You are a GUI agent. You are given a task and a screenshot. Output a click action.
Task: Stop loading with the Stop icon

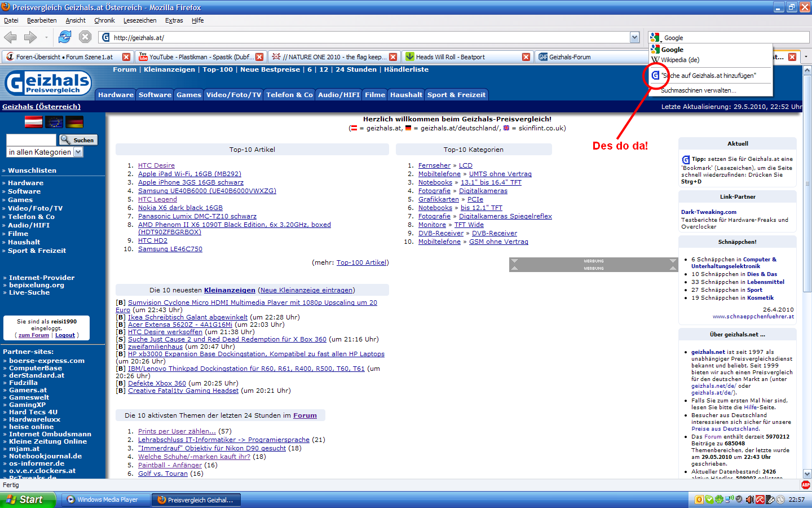(85, 37)
